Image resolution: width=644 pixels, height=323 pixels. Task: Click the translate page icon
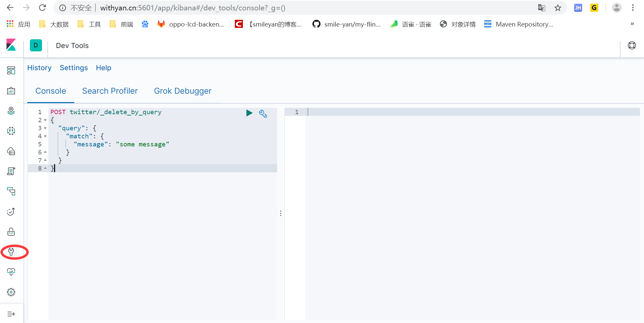pyautogui.click(x=542, y=8)
